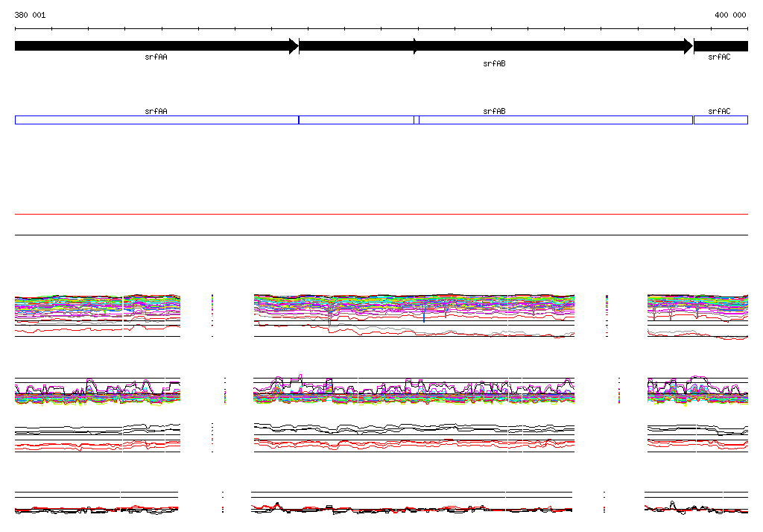Click the 380 001 coordinate label
The width and height of the screenshot is (763, 532).
[x=30, y=15]
